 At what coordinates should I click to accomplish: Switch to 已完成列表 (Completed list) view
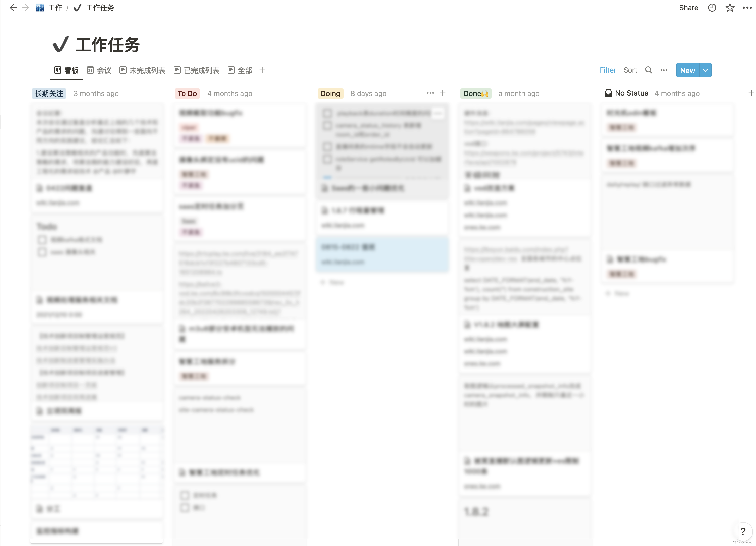198,70
